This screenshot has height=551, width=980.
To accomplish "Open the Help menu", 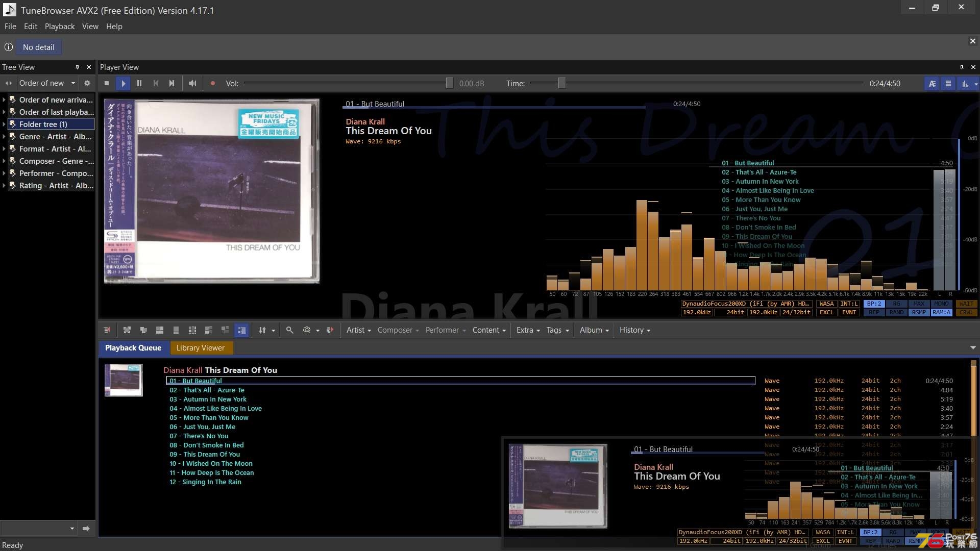I will (114, 26).
